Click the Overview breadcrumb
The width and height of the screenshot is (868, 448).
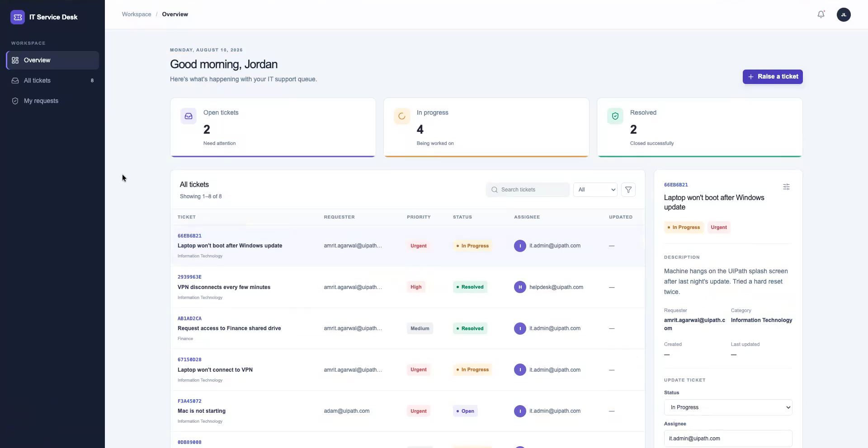(175, 14)
